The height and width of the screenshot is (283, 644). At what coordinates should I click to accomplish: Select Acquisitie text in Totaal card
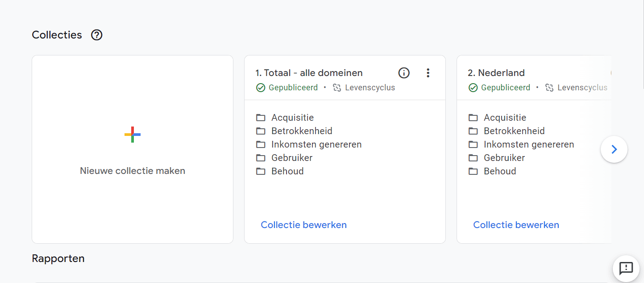pyautogui.click(x=292, y=118)
